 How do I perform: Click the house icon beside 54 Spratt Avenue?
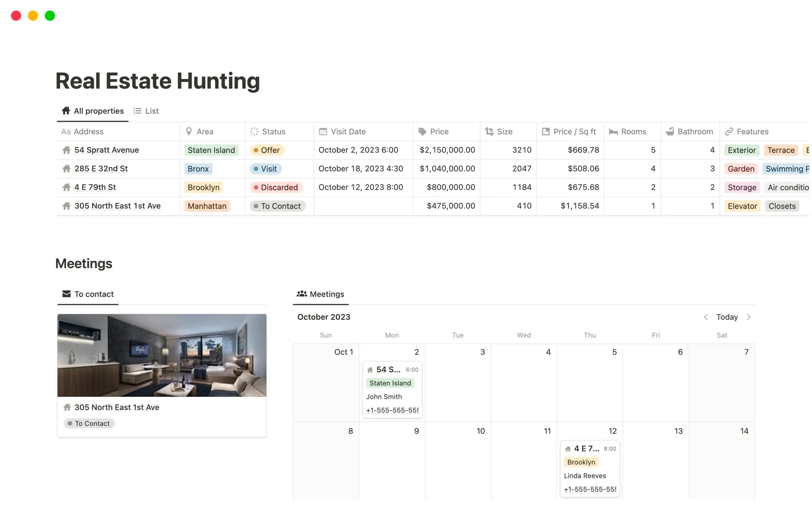tap(66, 150)
